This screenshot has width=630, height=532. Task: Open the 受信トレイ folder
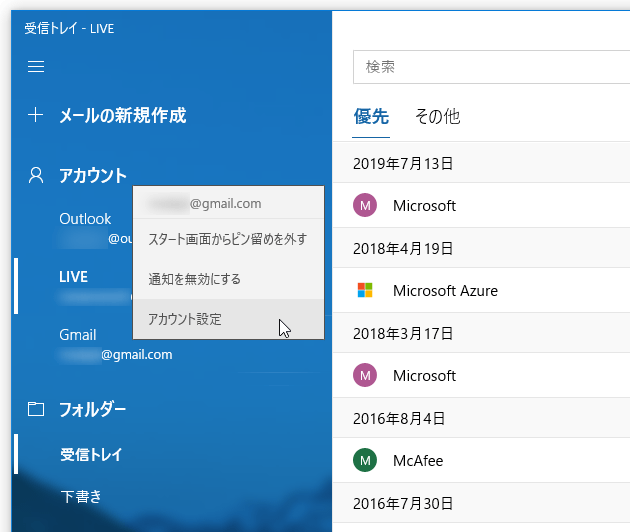point(91,454)
